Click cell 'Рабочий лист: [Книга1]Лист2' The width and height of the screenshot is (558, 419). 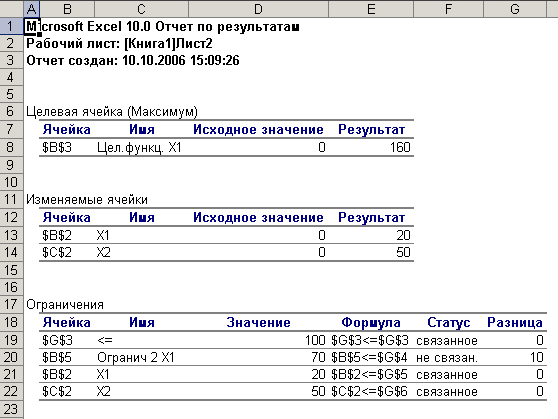(x=119, y=44)
